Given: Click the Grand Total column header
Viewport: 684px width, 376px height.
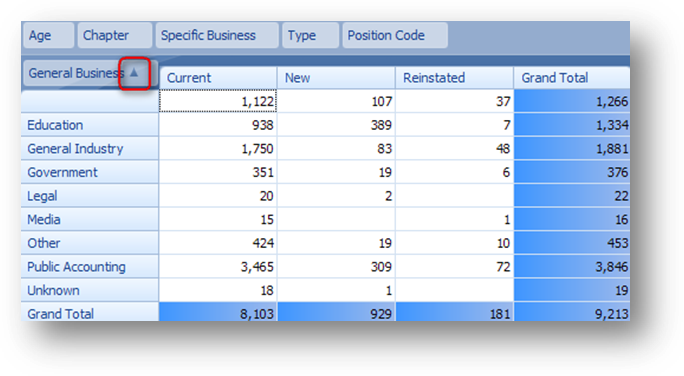Looking at the screenshot, I should [572, 78].
